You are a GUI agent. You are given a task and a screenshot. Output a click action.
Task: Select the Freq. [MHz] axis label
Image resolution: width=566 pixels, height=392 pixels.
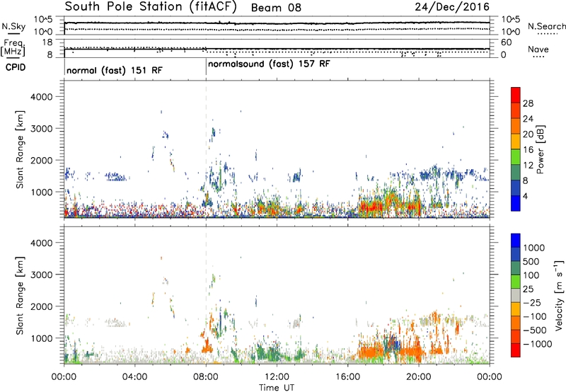(x=13, y=47)
